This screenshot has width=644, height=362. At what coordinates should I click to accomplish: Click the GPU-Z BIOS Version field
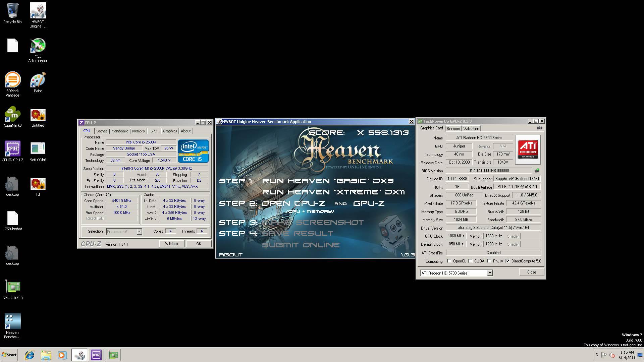pyautogui.click(x=489, y=171)
